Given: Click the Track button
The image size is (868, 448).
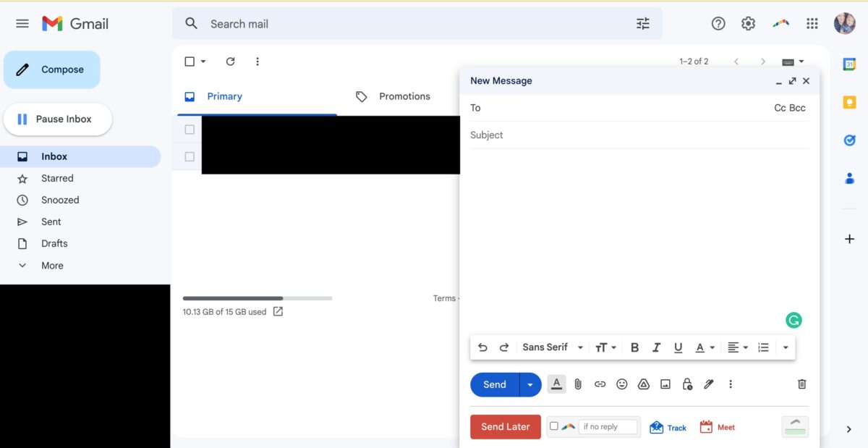Looking at the screenshot, I should (x=668, y=427).
